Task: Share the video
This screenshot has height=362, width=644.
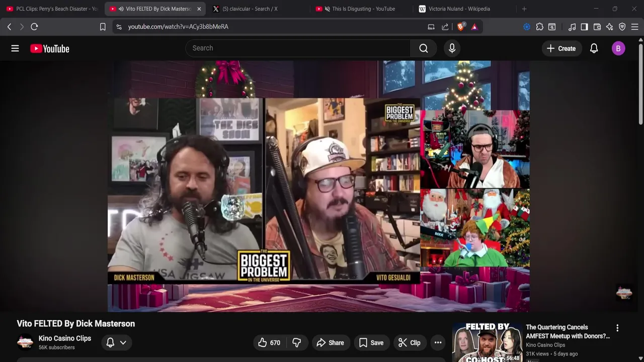Action: [x=330, y=343]
